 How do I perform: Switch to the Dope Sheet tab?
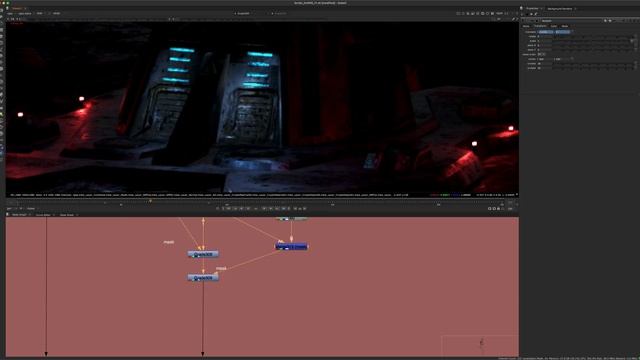point(67,215)
